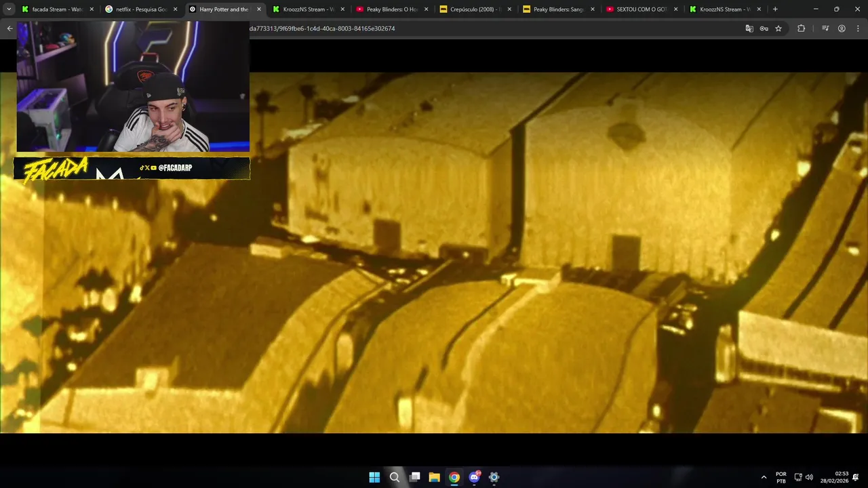The width and height of the screenshot is (868, 488).
Task: Open the notifications bell icon
Action: 856,477
